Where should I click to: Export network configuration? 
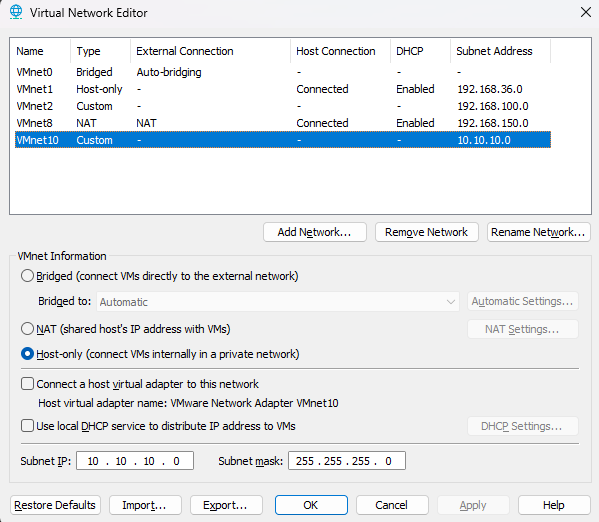click(x=226, y=505)
